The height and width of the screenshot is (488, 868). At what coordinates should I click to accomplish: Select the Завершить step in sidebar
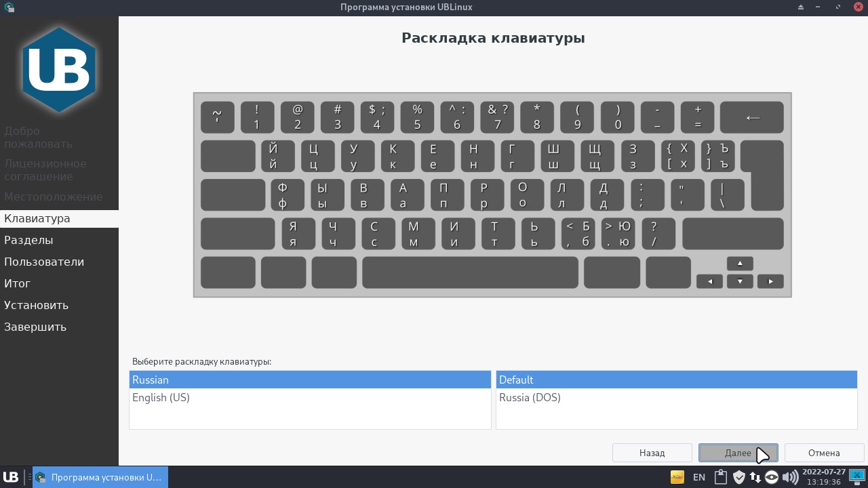[x=59, y=327]
